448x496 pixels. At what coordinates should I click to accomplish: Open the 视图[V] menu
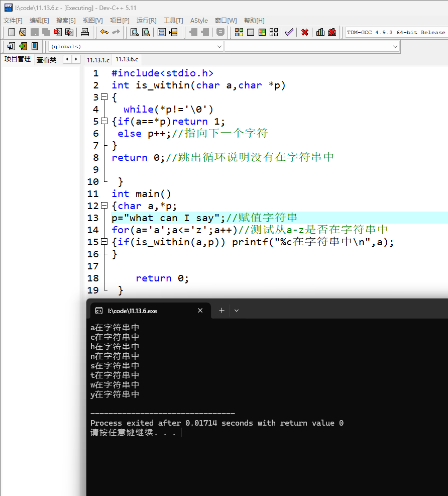click(x=92, y=21)
